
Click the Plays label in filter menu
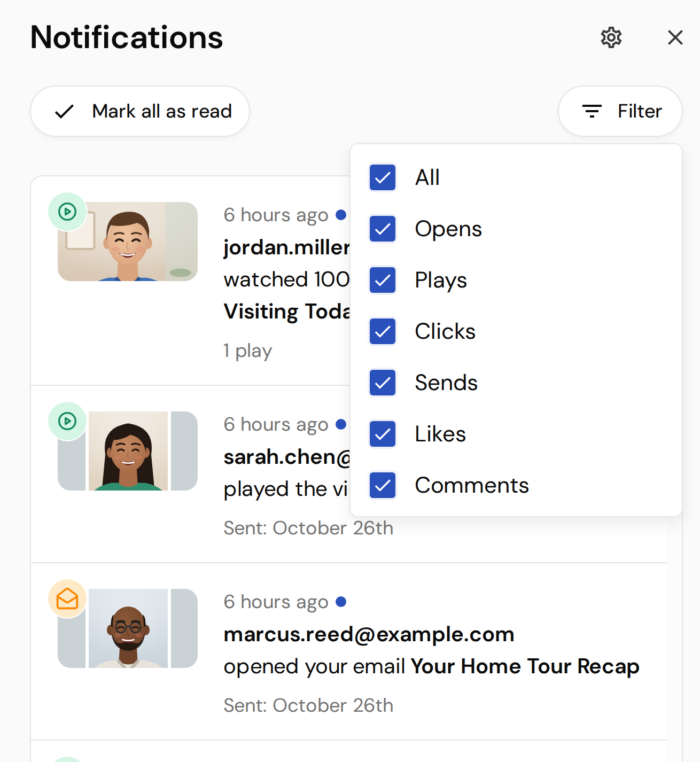(x=441, y=280)
